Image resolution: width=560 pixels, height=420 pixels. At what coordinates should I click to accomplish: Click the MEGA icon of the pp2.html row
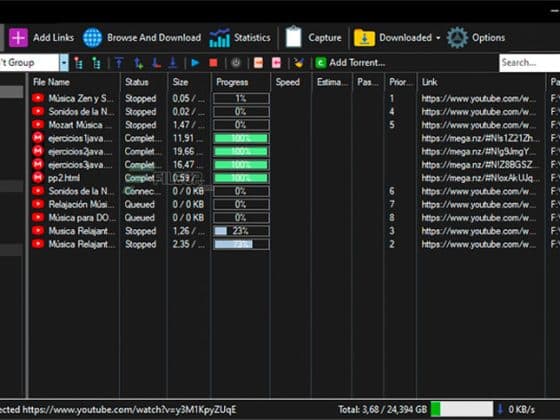coord(38,178)
